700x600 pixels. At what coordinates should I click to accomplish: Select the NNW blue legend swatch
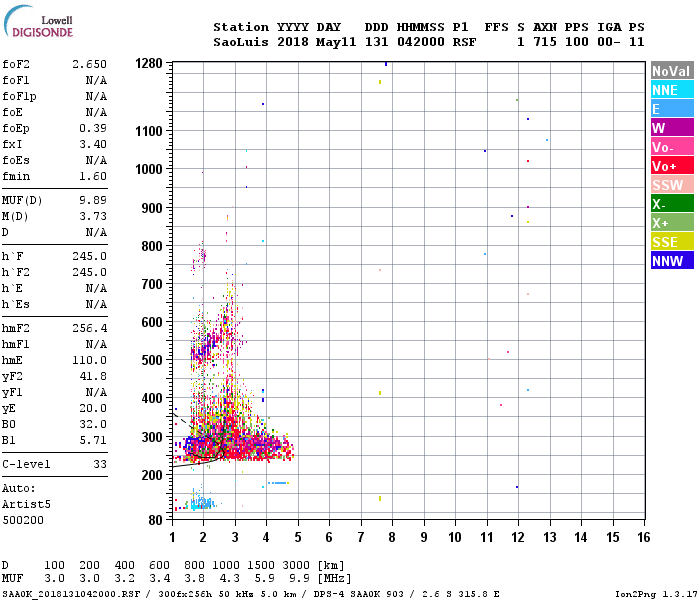pyautogui.click(x=672, y=261)
